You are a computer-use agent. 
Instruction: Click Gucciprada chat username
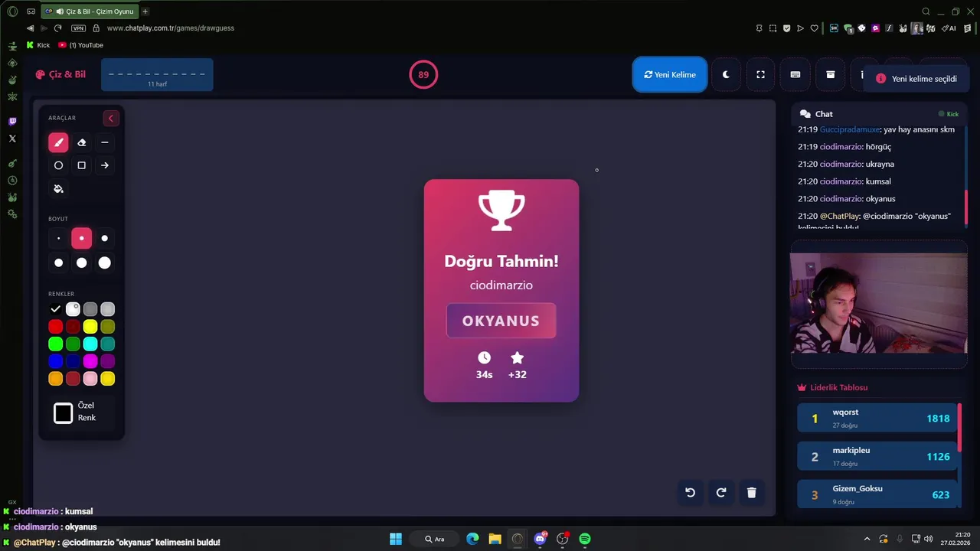(x=850, y=129)
